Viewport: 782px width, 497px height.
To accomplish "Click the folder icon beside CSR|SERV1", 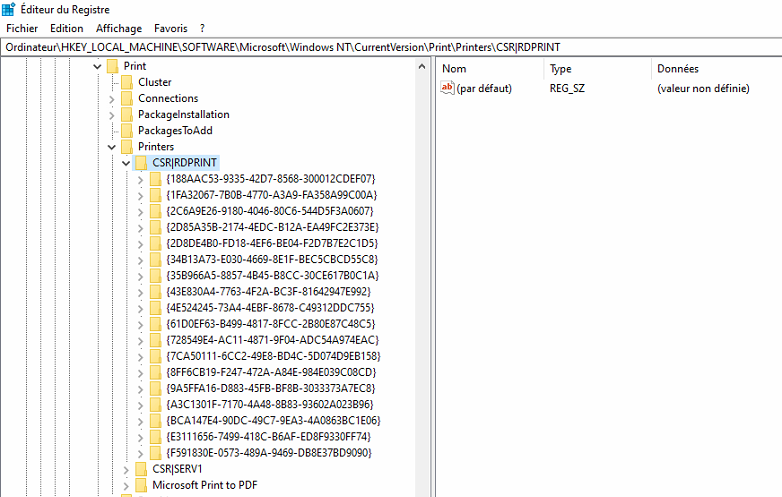I will pyautogui.click(x=141, y=468).
